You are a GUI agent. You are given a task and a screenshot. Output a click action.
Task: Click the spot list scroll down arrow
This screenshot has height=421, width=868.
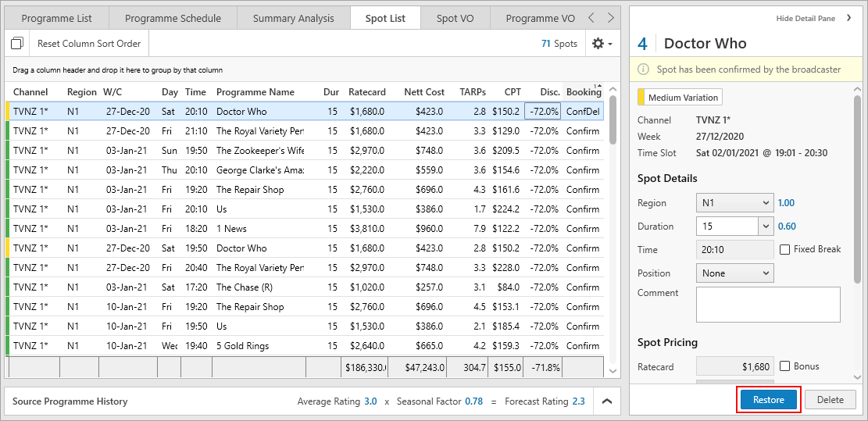(613, 371)
